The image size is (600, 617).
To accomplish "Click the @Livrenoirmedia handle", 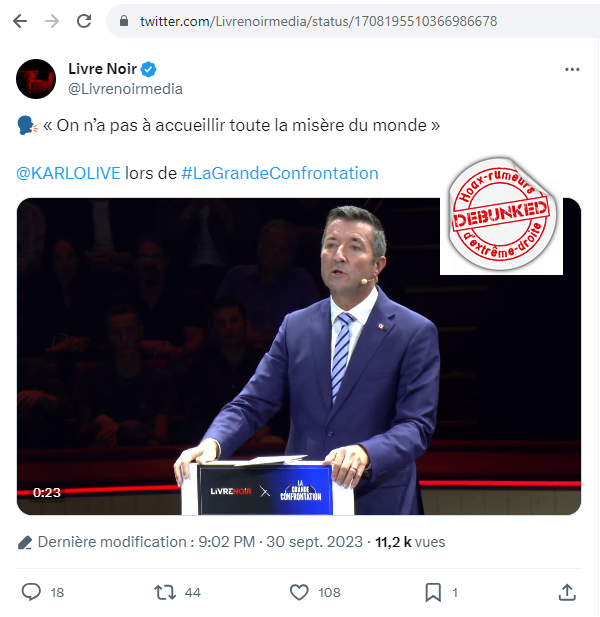I will point(125,89).
